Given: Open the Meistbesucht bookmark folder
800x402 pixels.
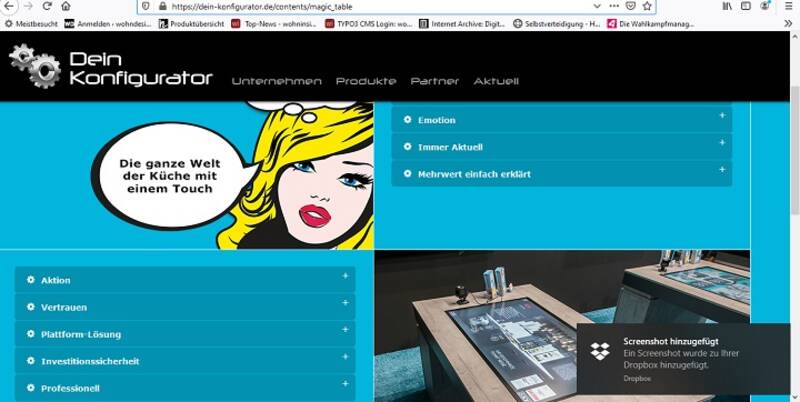Looking at the screenshot, I should pos(31,23).
